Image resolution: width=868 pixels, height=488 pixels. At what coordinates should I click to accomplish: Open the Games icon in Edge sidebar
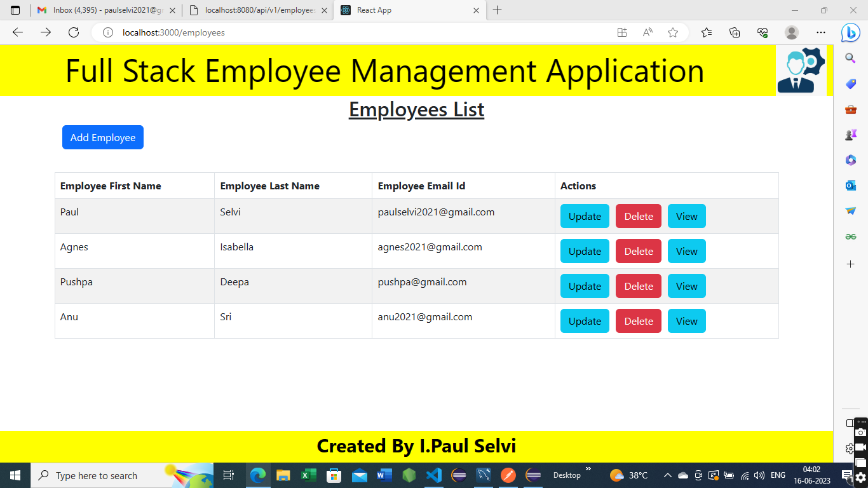coord(850,134)
